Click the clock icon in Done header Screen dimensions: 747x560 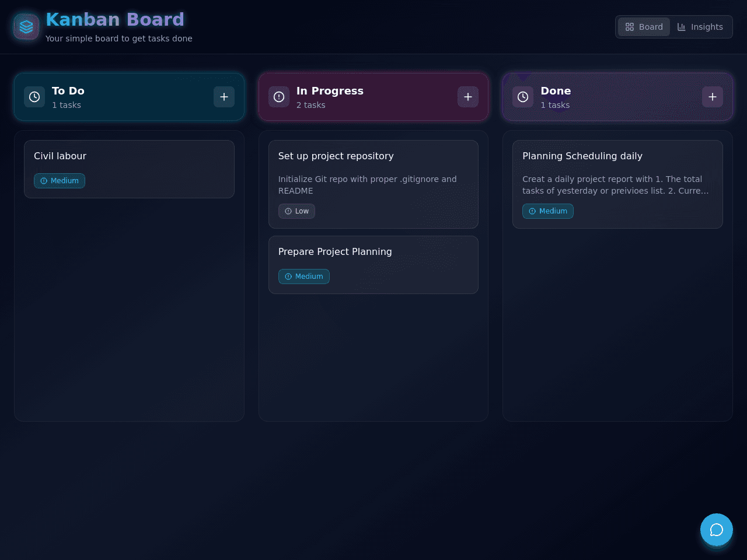[523, 97]
